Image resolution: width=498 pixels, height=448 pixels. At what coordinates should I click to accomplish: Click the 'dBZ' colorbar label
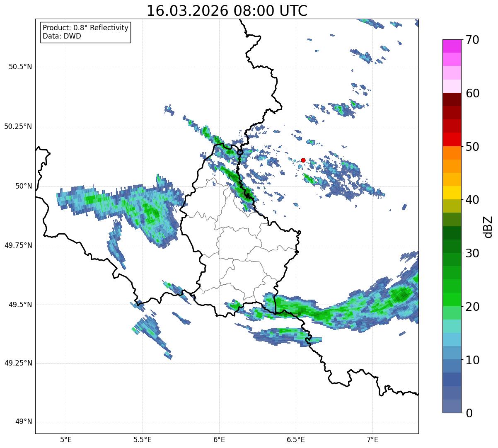coord(488,226)
